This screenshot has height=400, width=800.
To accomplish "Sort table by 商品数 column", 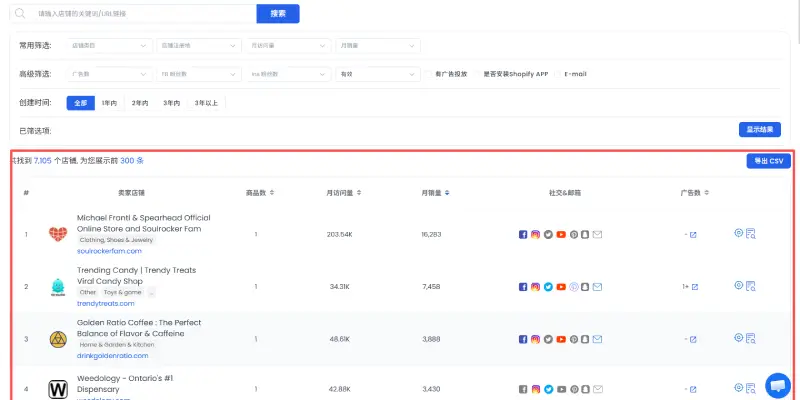I will 272,193.
